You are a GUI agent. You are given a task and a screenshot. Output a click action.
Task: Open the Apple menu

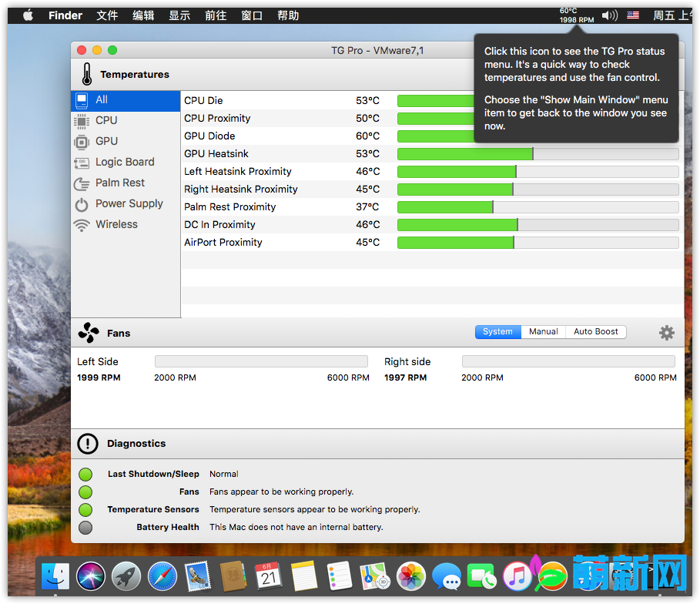click(28, 15)
